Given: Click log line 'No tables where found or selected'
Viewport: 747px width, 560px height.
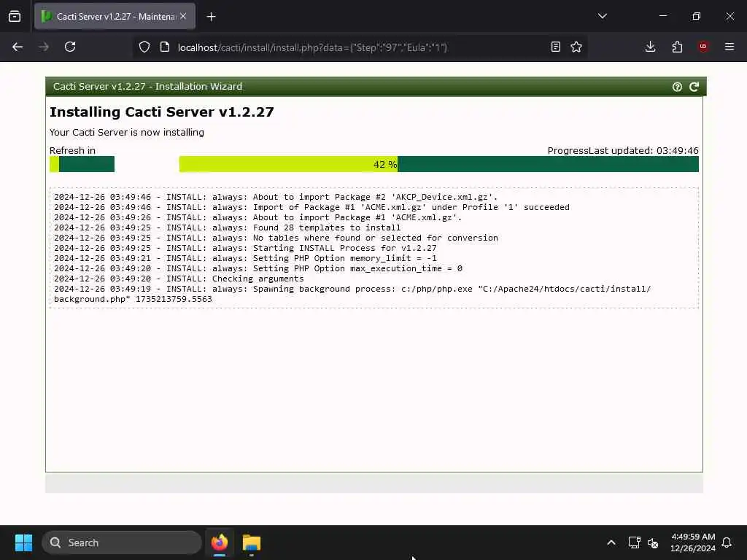Looking at the screenshot, I should (276, 238).
